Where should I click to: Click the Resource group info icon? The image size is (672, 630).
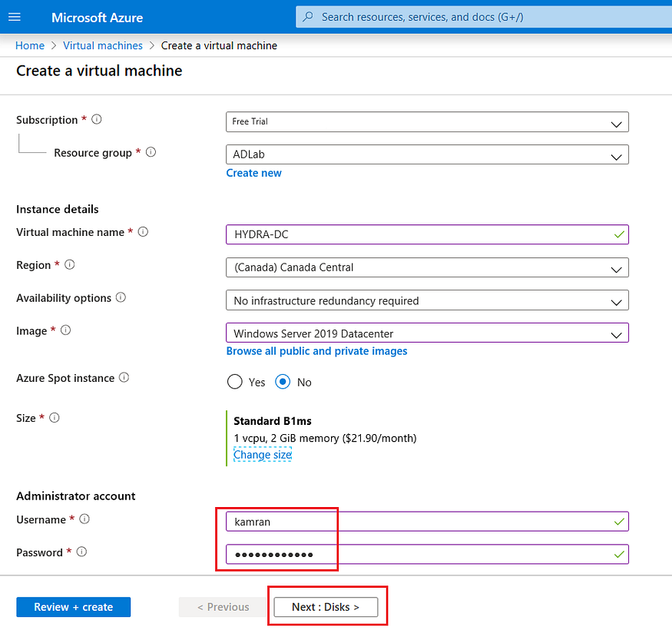tap(151, 152)
